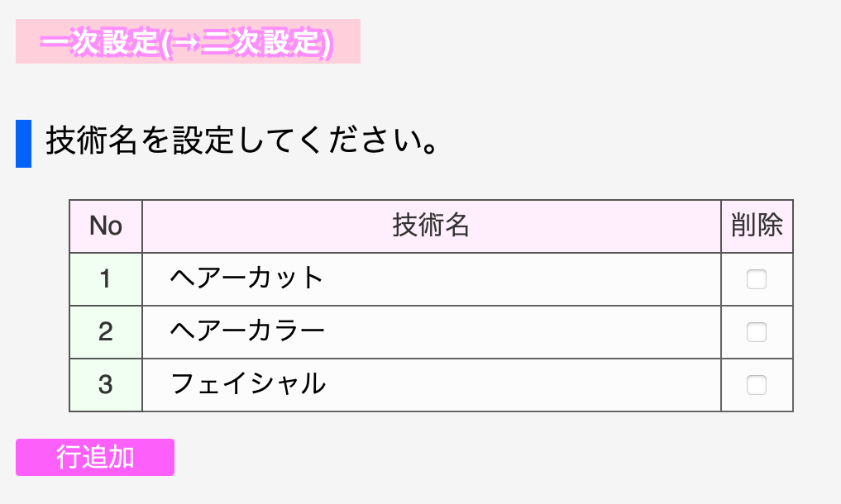Image resolution: width=841 pixels, height=504 pixels.
Task: Click the 削除 column header
Action: coord(757,226)
